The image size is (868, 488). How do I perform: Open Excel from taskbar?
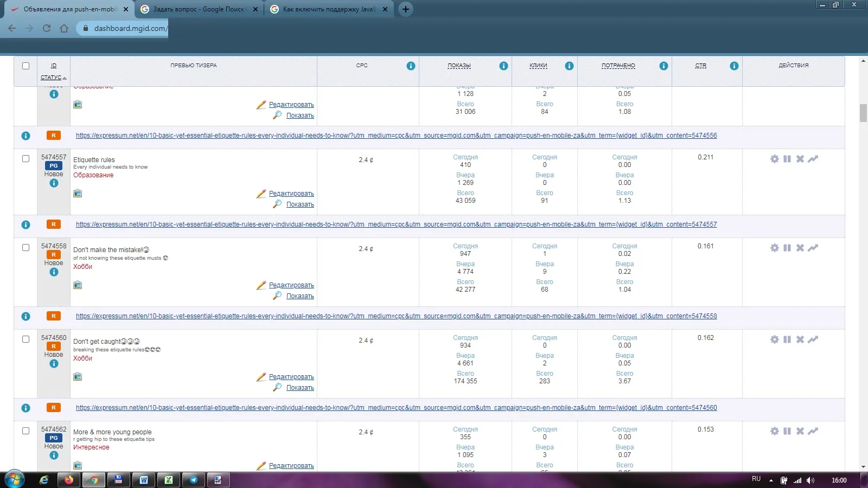click(x=169, y=480)
